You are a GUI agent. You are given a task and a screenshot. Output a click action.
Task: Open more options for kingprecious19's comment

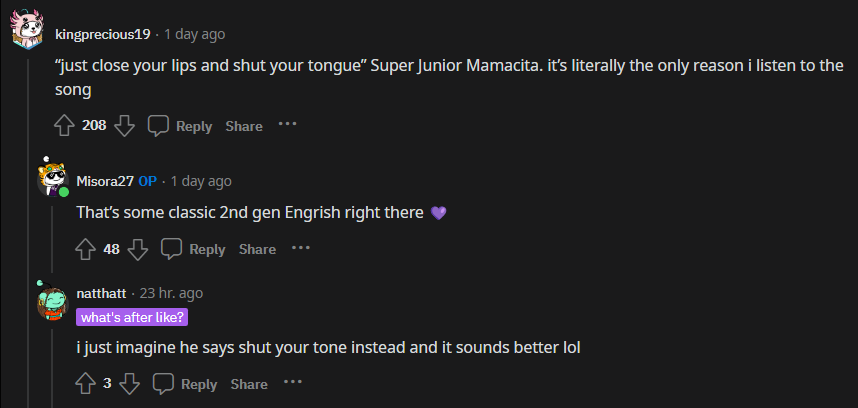pos(288,125)
